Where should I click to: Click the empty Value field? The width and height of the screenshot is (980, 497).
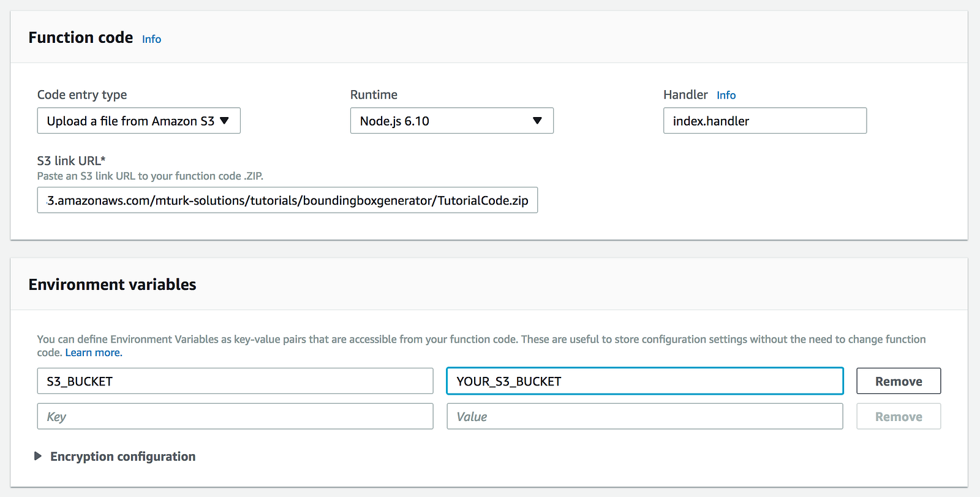644,417
